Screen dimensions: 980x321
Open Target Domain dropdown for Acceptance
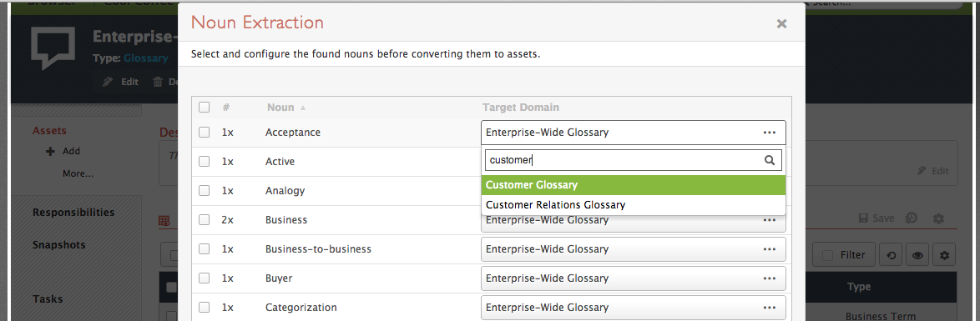[x=633, y=133]
